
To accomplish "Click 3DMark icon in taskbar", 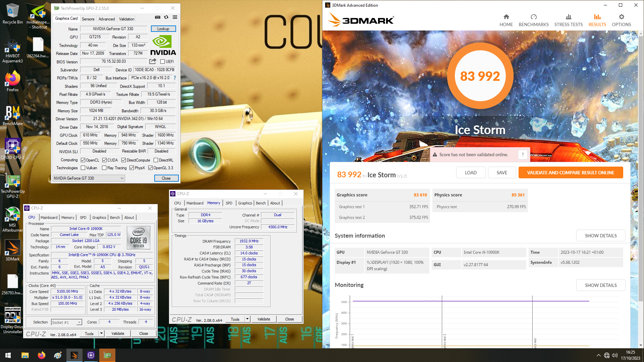I will tap(74, 355).
